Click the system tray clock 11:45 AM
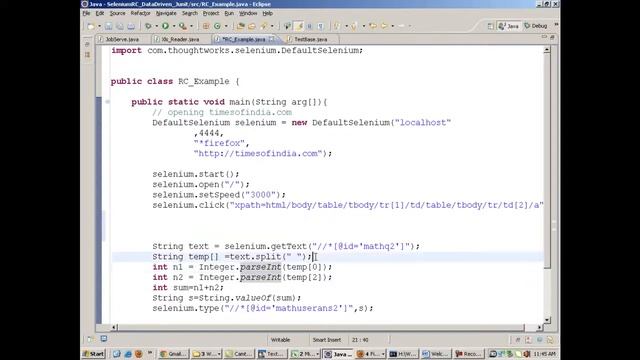This screenshot has width=640, height=360. click(x=544, y=354)
